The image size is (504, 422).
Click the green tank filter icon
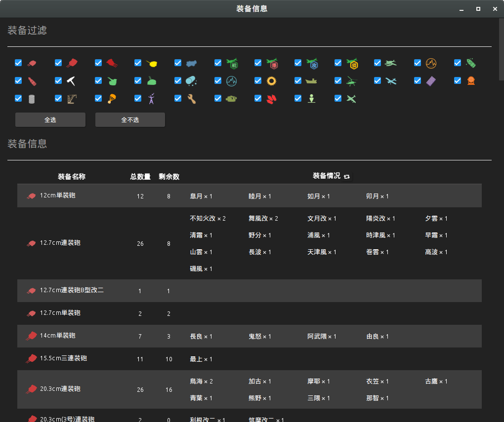(231, 99)
